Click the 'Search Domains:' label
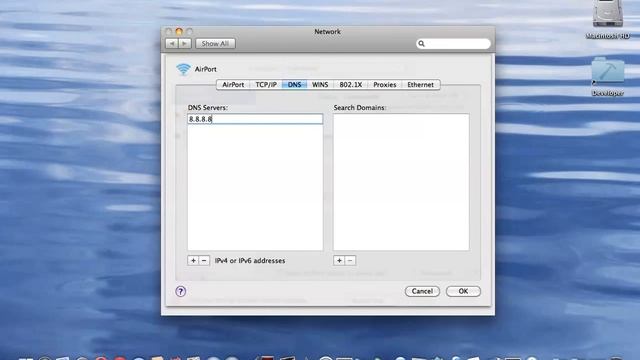The width and height of the screenshot is (640, 360). pos(360,107)
